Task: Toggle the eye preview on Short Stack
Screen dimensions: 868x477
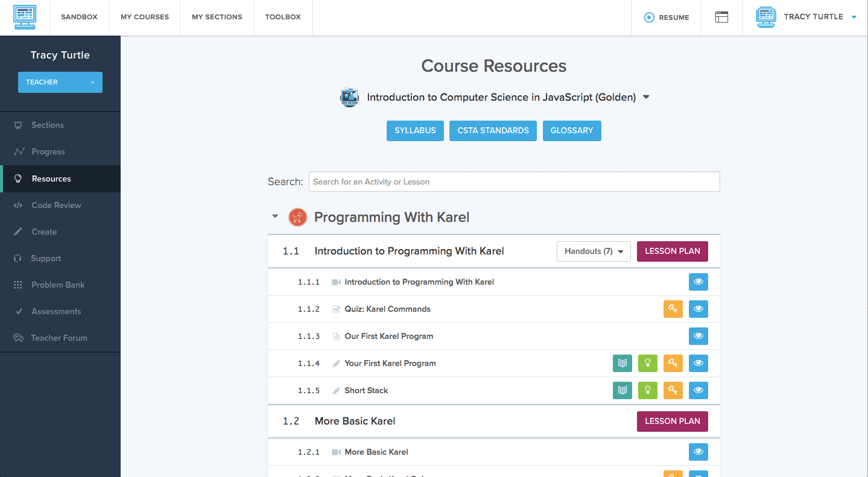Action: pos(698,390)
